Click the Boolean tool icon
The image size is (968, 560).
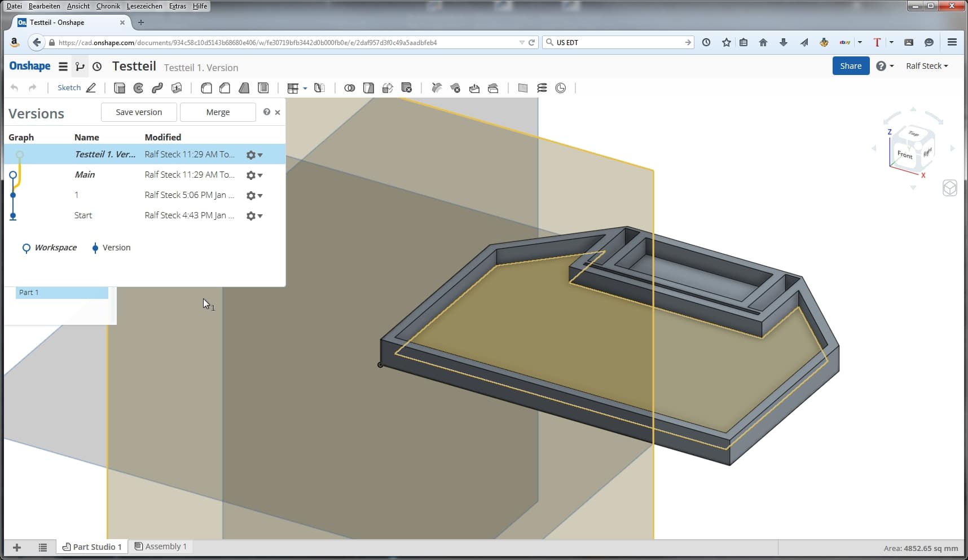point(349,88)
